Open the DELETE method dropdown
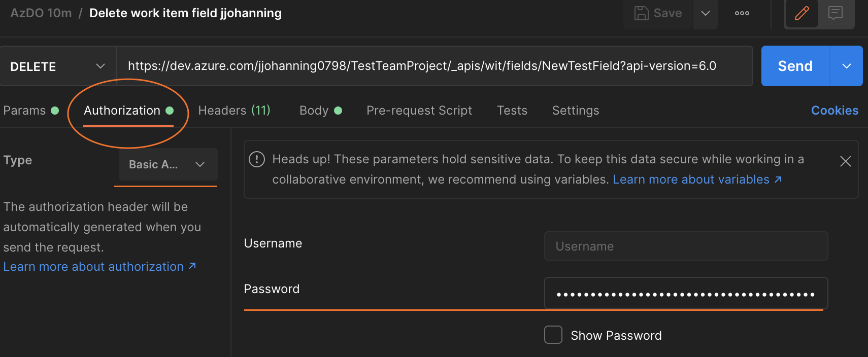This screenshot has width=868, height=357. click(58, 66)
